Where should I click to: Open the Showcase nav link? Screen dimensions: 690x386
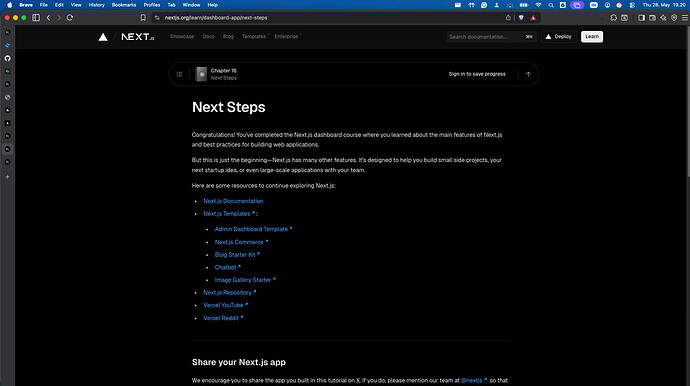(x=182, y=37)
